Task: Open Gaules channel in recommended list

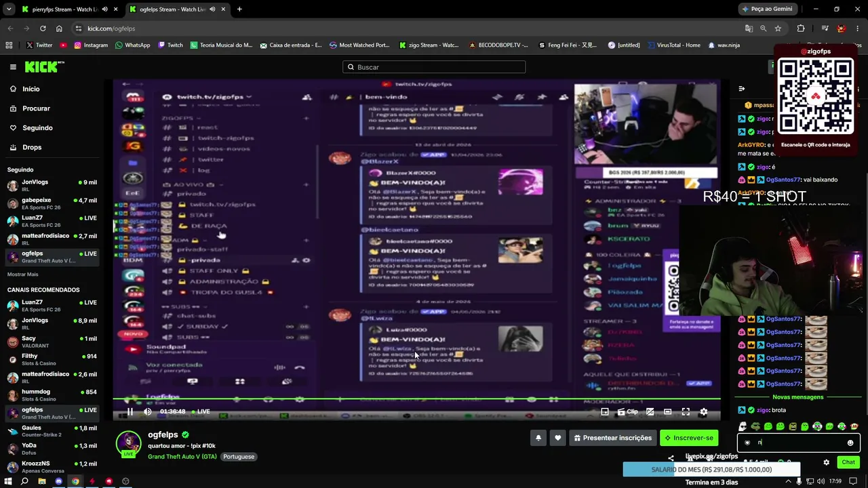Action: (x=52, y=431)
